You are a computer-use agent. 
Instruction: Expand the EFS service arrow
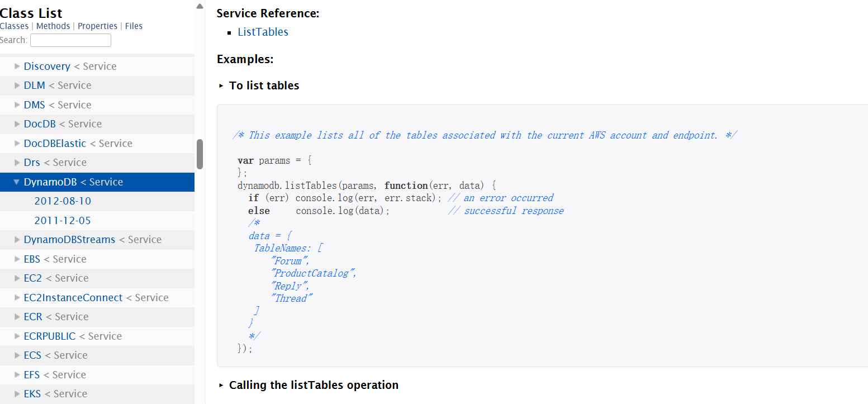click(17, 375)
